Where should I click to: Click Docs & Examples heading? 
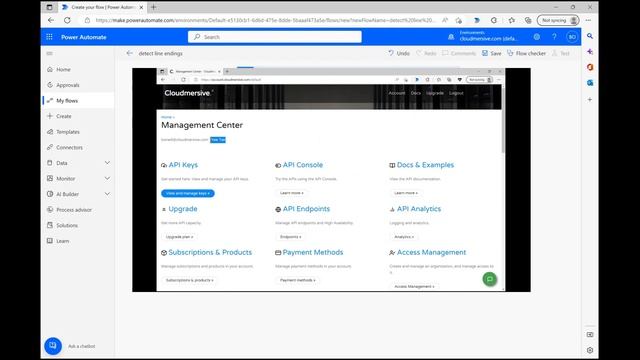(425, 165)
